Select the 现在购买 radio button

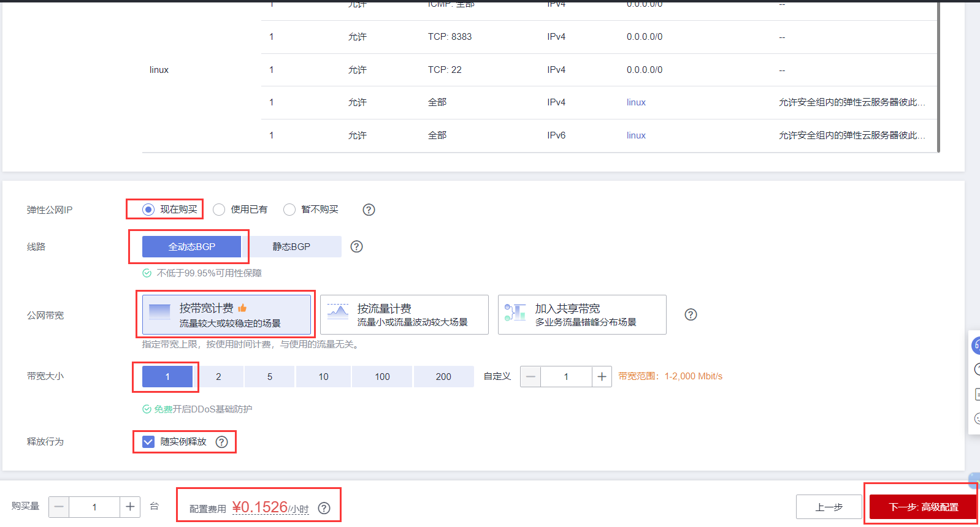click(x=148, y=210)
